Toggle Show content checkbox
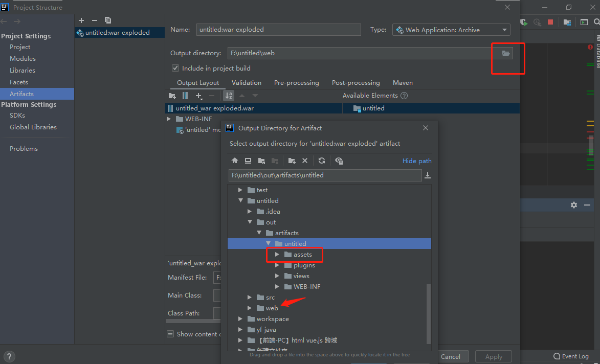600x364 pixels. [x=171, y=334]
